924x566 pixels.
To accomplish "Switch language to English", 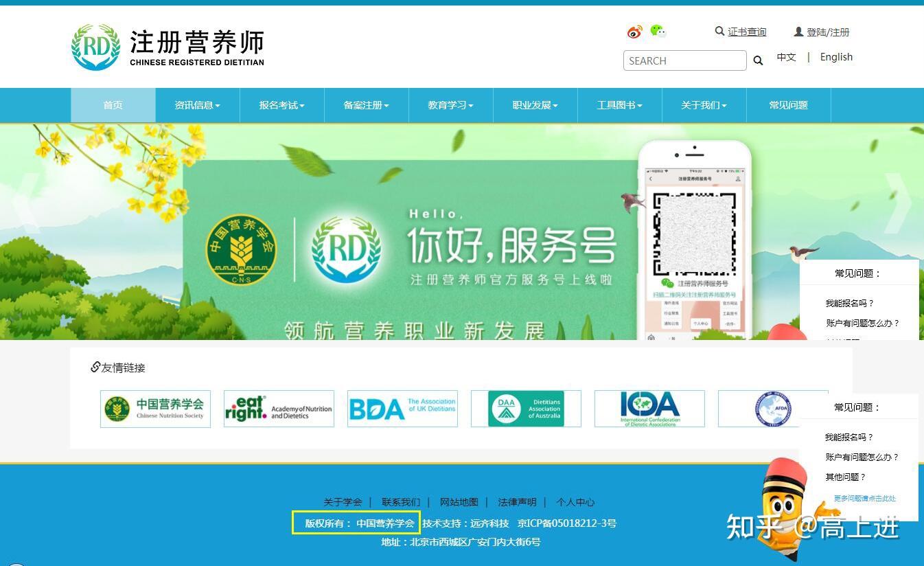I will pyautogui.click(x=836, y=57).
